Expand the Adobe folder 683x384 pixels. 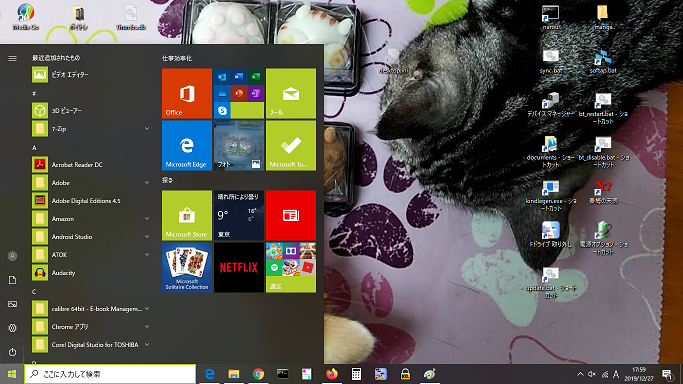91,183
